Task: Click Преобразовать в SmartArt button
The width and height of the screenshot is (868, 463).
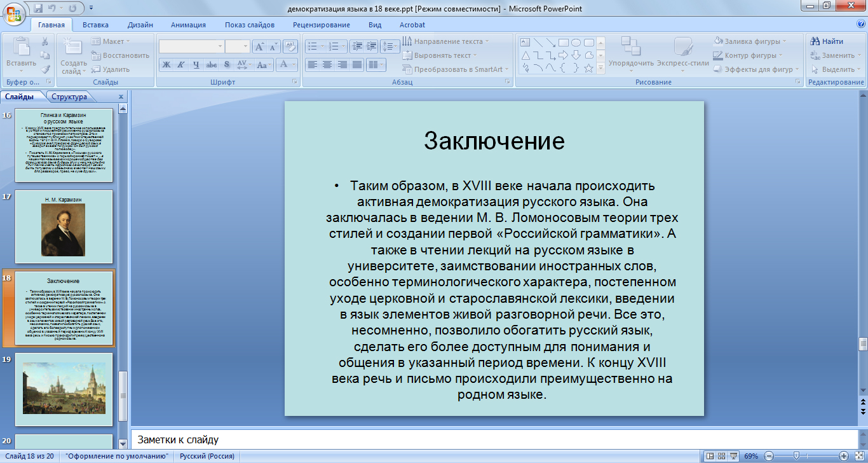Action: click(x=455, y=69)
